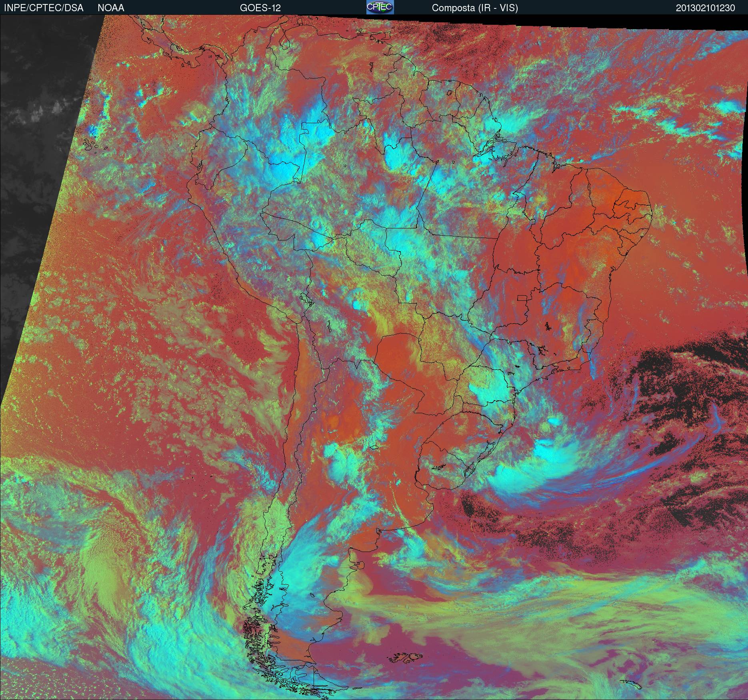Click the INPE/CPTEC/DSA header text
The image size is (748, 700).
[44, 8]
